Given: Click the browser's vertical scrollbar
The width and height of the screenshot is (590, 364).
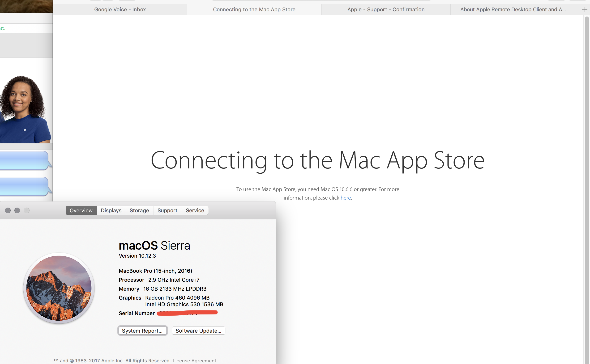Looking at the screenshot, I should click(x=587, y=168).
